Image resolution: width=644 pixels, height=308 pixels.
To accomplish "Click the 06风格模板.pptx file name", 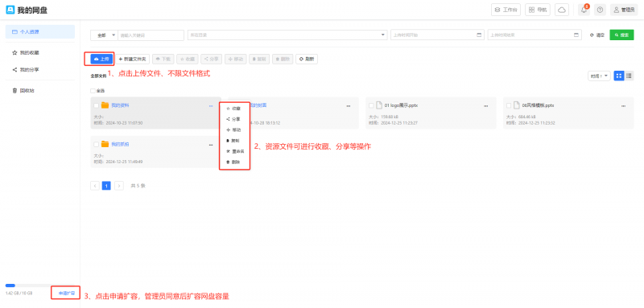I will pos(538,105).
